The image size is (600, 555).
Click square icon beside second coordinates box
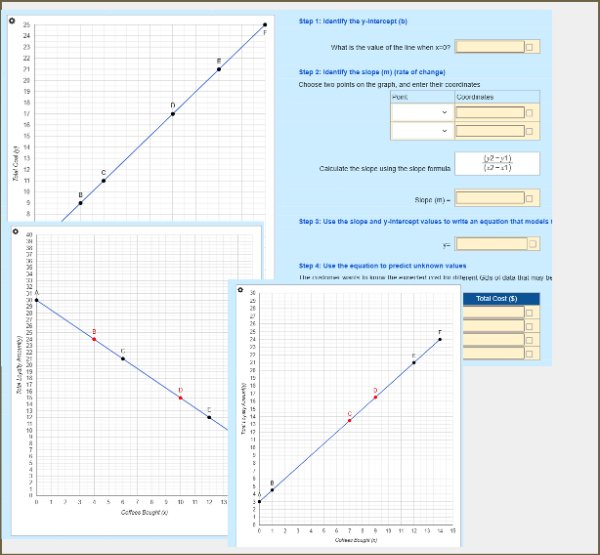(x=529, y=131)
